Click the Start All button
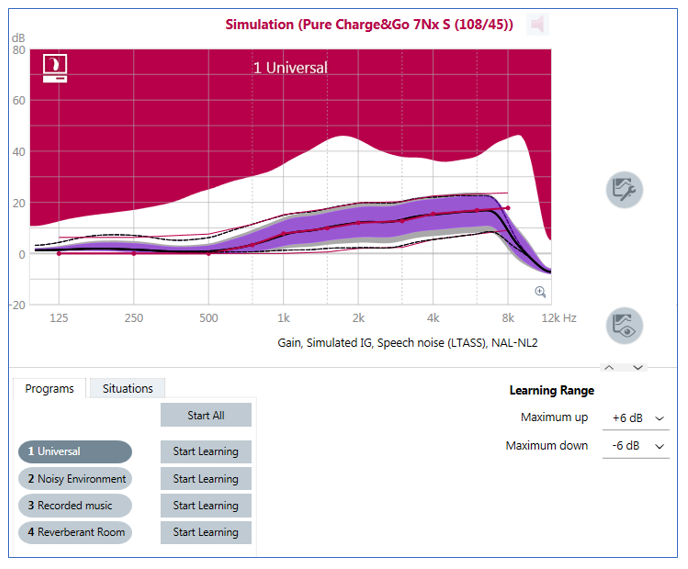Viewport: 688px width, 569px height. click(206, 415)
